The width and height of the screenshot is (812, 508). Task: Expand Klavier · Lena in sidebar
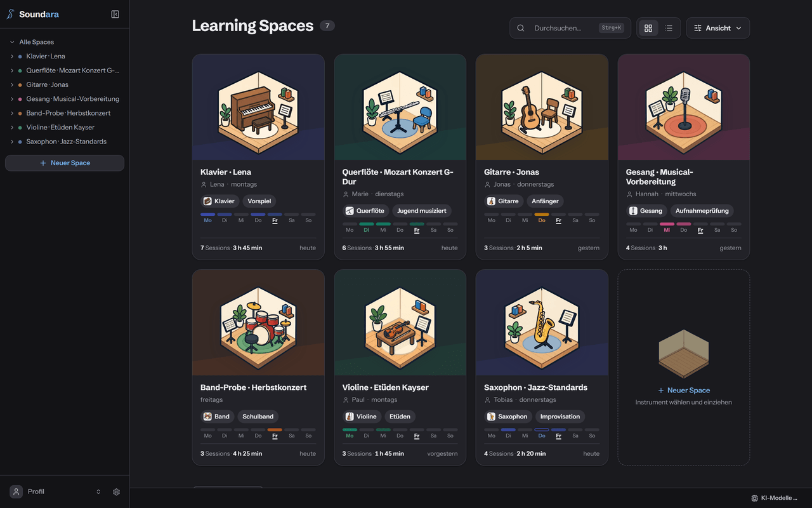tap(12, 57)
